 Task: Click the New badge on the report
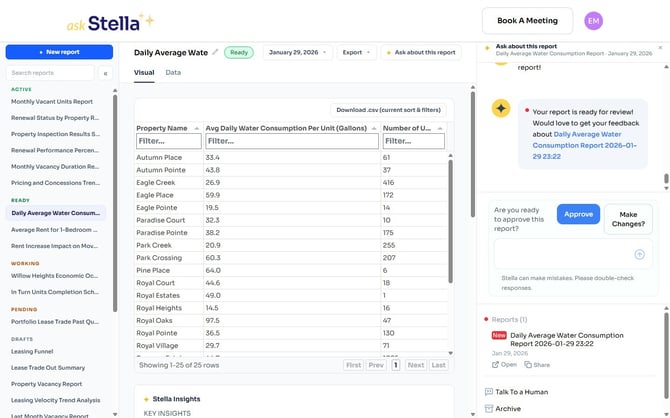(x=499, y=335)
